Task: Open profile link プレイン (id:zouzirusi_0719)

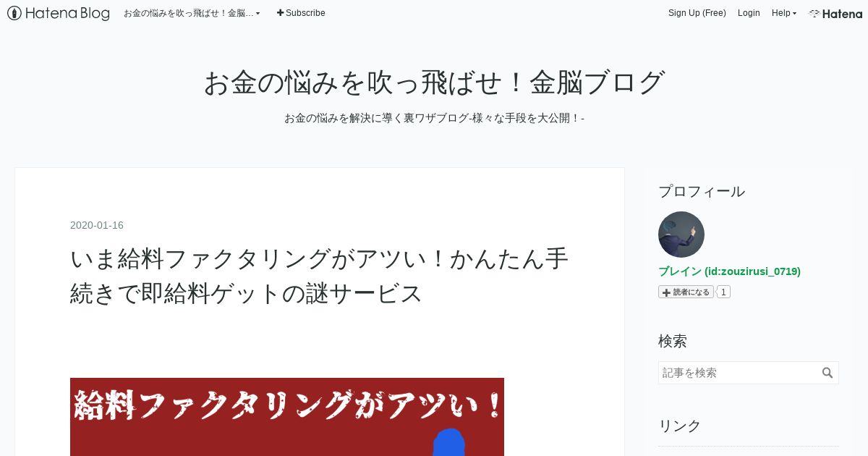Action: pyautogui.click(x=729, y=271)
